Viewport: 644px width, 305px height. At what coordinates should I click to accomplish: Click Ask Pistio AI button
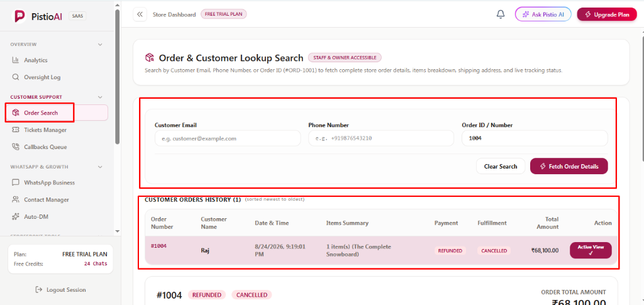point(543,14)
